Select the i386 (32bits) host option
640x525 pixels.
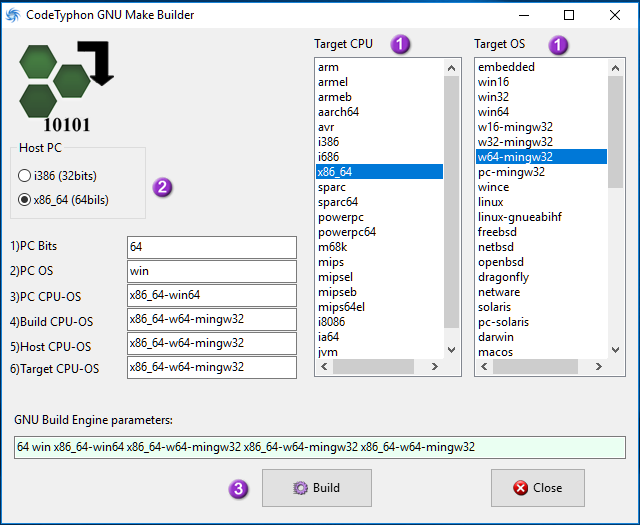tap(58, 176)
